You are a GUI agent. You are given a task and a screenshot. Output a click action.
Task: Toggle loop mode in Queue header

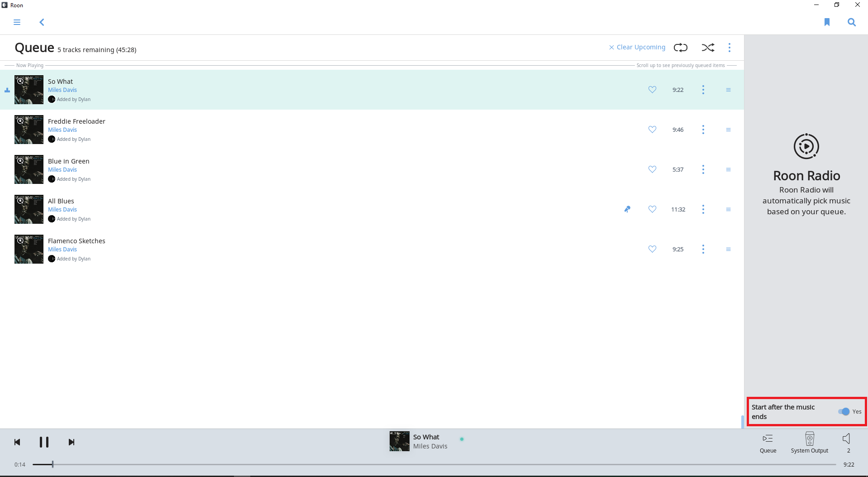[681, 48]
